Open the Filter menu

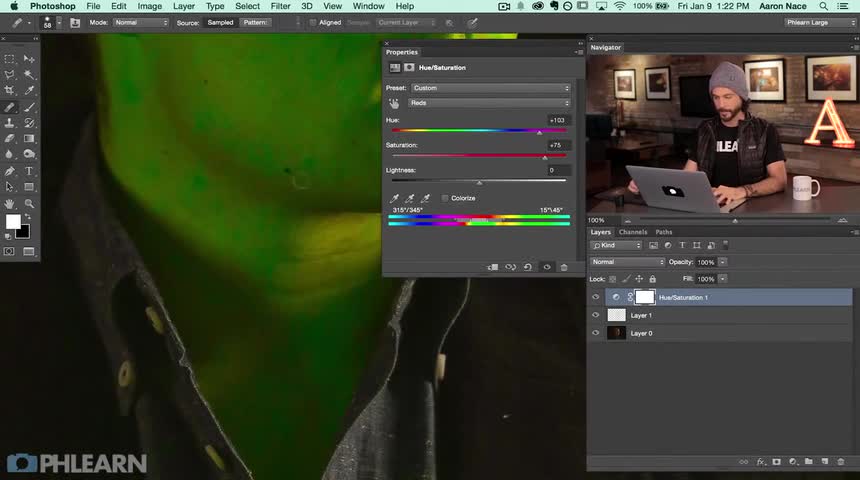(x=280, y=6)
